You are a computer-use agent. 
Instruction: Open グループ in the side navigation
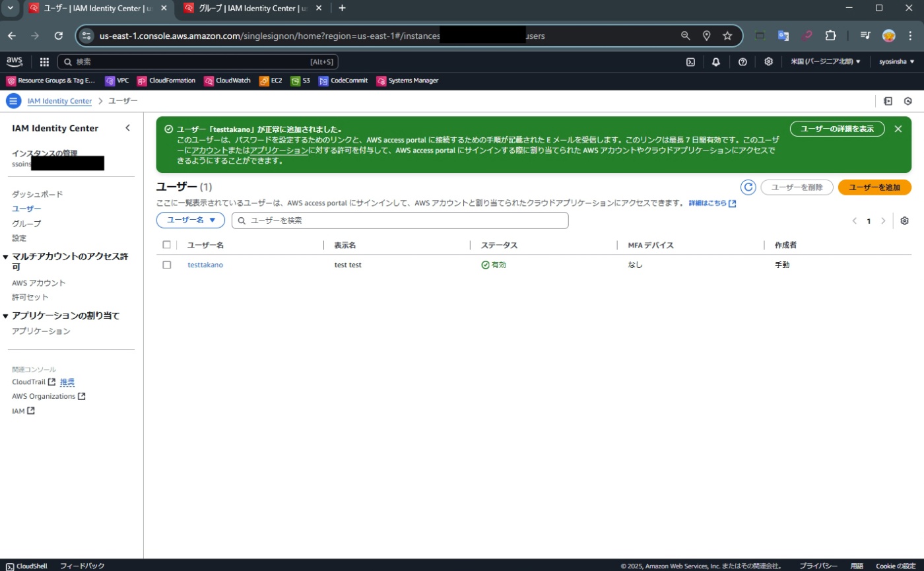26,223
